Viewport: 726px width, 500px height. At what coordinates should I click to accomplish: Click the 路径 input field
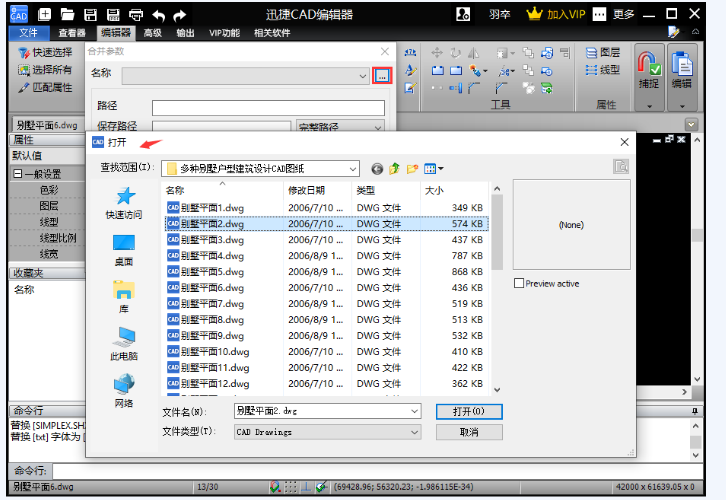(x=268, y=107)
